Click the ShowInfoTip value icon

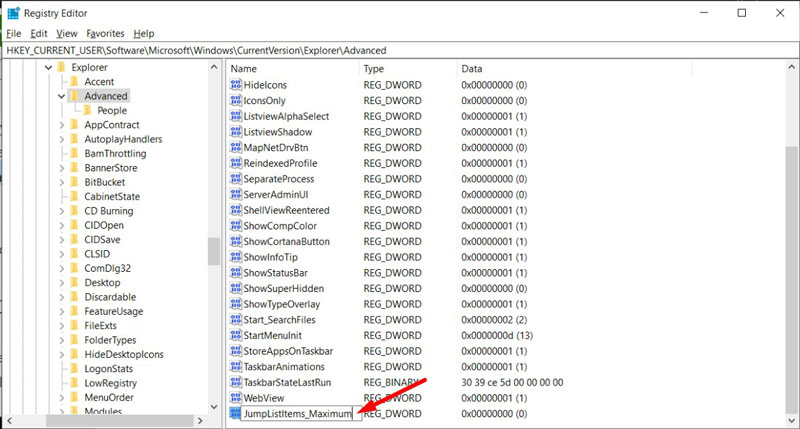coord(235,257)
